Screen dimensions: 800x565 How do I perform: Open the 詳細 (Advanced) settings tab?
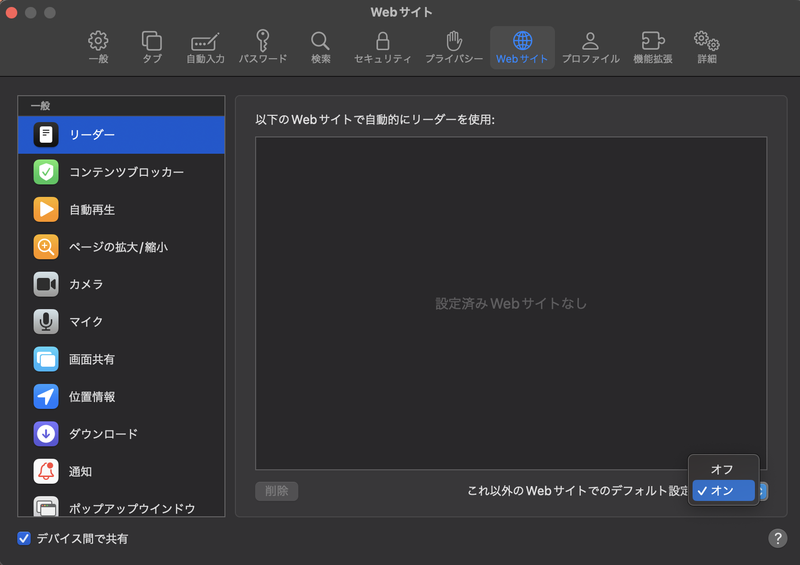707,47
